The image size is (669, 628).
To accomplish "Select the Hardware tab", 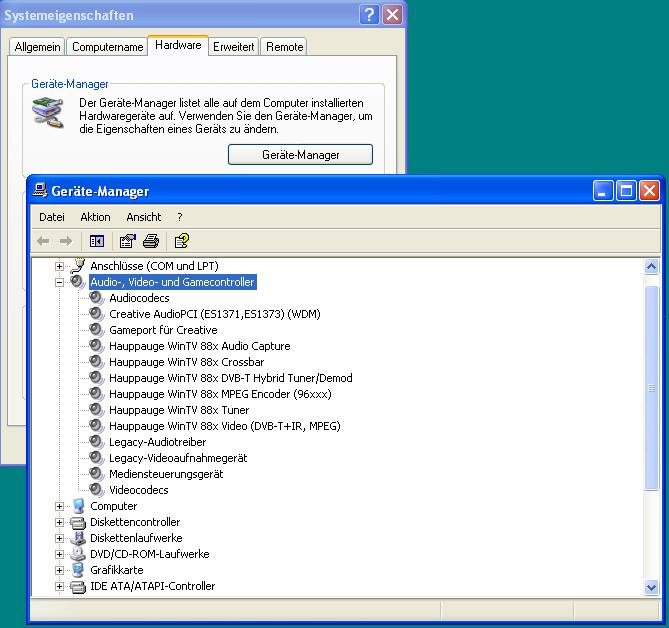I will coord(178,45).
